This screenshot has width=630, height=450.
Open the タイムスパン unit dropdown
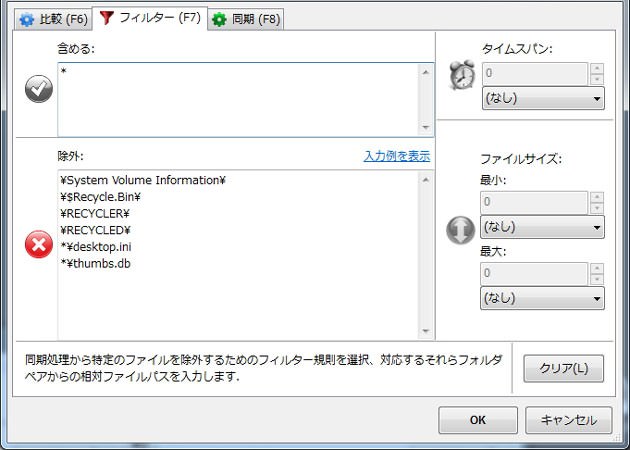point(543,98)
